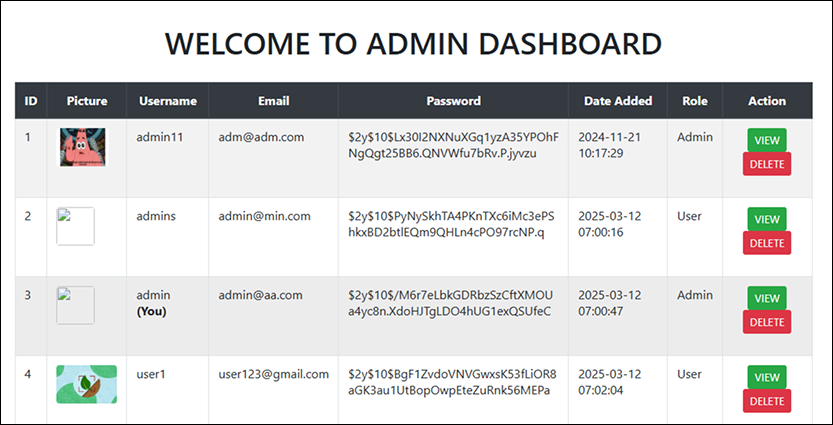Click the Date Added column header
The height and width of the screenshot is (425, 833).
(618, 101)
